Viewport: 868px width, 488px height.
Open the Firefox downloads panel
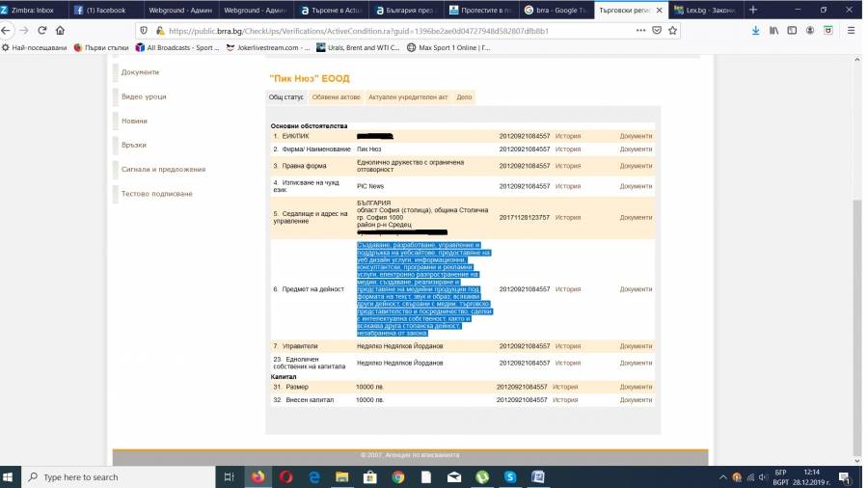click(x=754, y=30)
